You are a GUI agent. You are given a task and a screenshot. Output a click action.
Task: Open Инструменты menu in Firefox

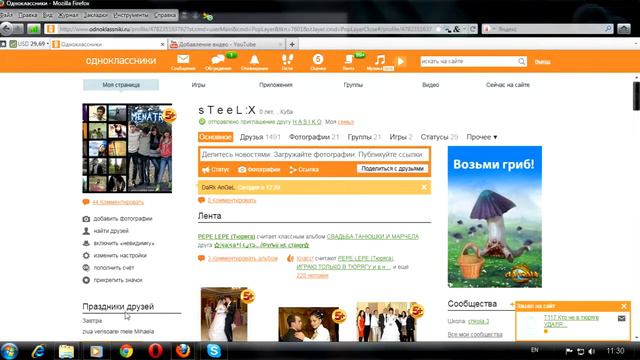(131, 15)
